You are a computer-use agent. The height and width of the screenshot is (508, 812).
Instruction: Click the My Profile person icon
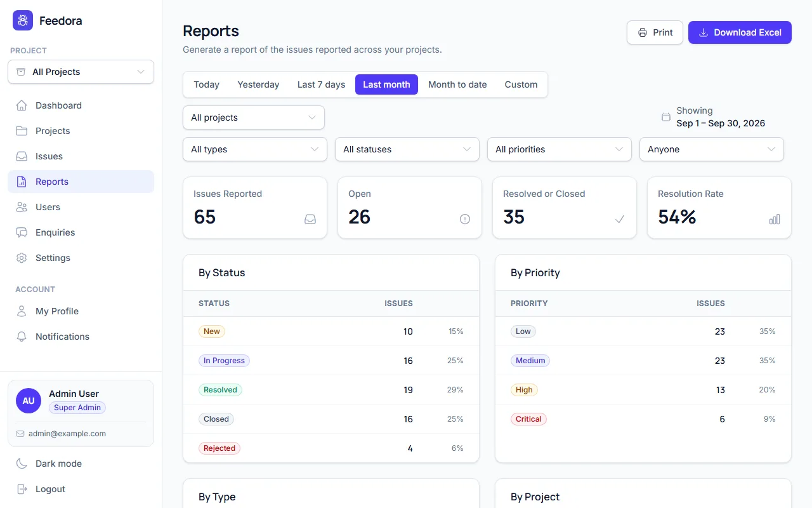pyautogui.click(x=22, y=311)
